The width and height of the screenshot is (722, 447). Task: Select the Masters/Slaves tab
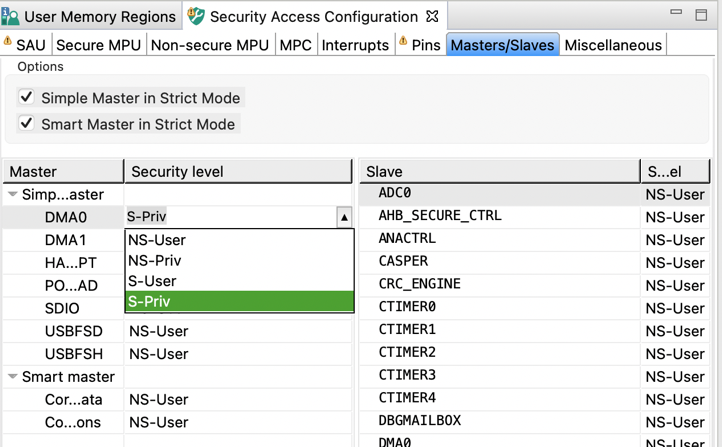[x=502, y=45]
